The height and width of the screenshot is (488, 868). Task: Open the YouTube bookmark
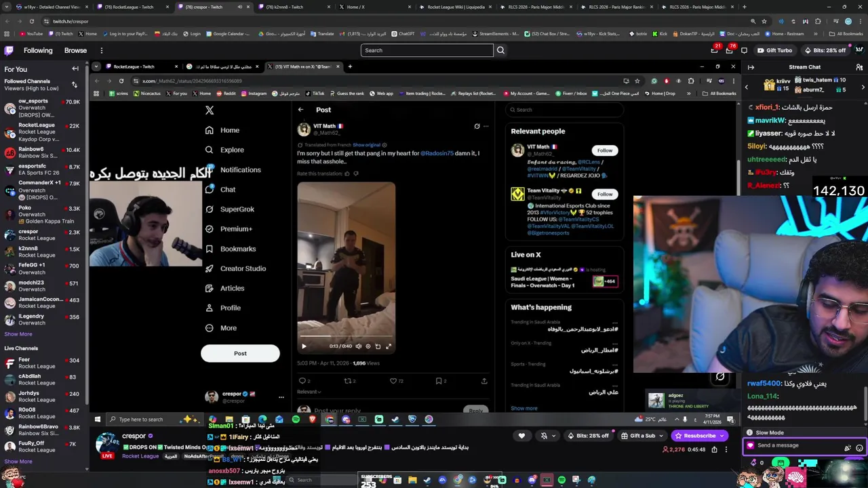click(x=31, y=33)
